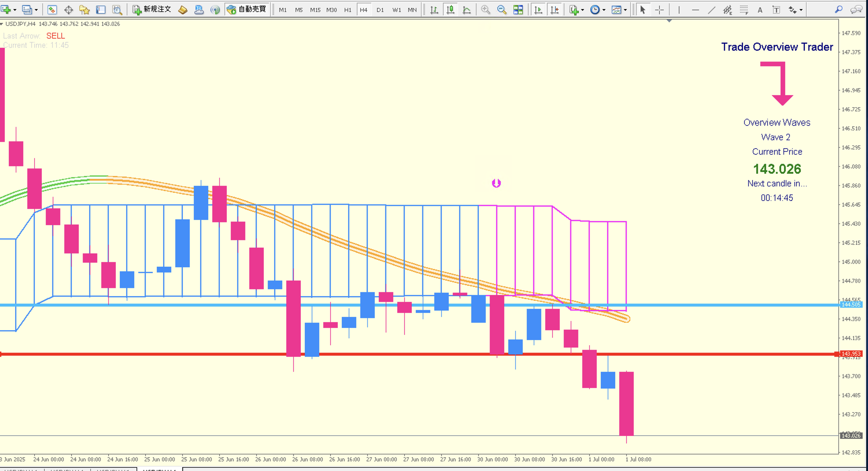Toggle 自動売買 auto trading button
This screenshot has width=868, height=471.
pyautogui.click(x=247, y=10)
